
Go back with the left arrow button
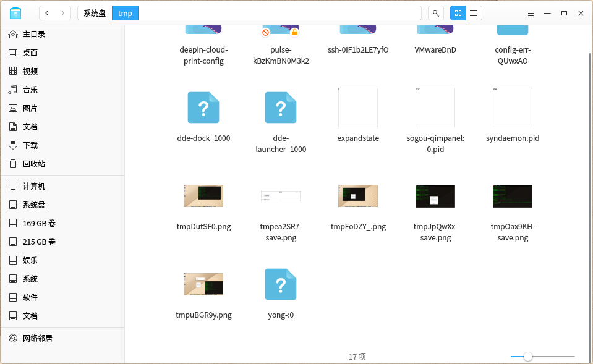(x=47, y=13)
